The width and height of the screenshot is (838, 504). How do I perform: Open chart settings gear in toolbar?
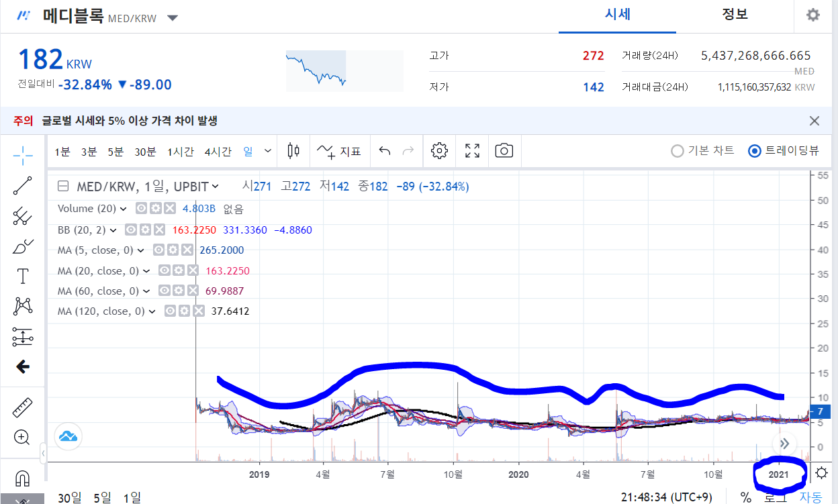pyautogui.click(x=440, y=151)
